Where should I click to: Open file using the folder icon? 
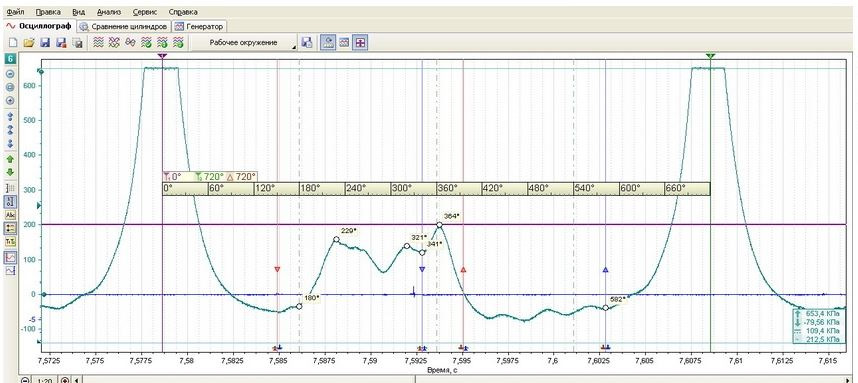29,43
